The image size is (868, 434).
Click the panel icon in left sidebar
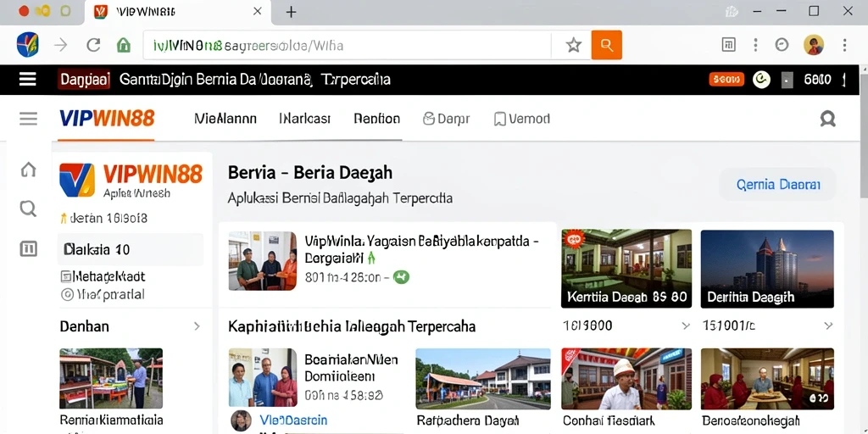pos(28,249)
